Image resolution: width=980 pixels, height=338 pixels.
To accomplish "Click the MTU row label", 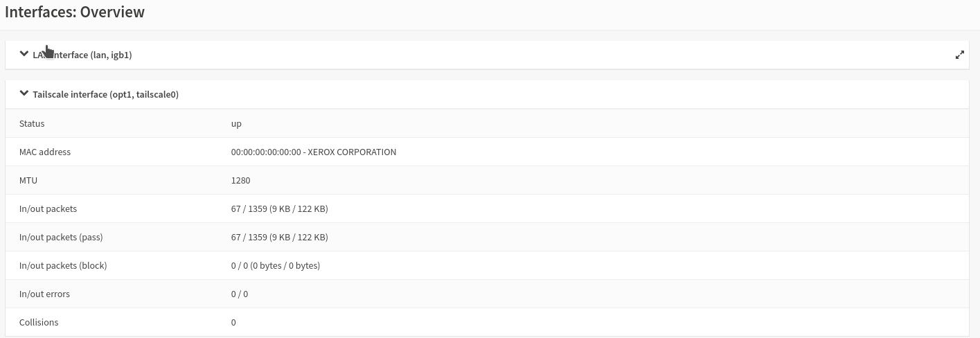I will pos(28,180).
